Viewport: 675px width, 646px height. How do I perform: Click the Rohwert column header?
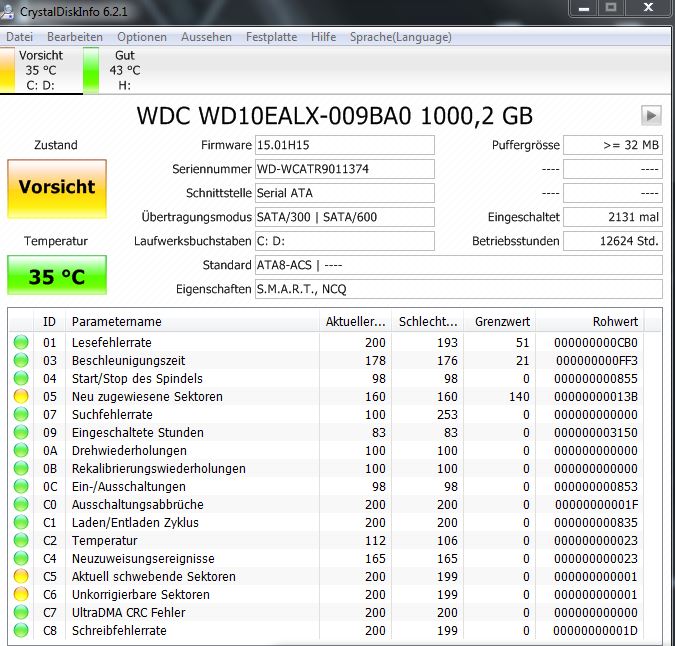[x=590, y=321]
